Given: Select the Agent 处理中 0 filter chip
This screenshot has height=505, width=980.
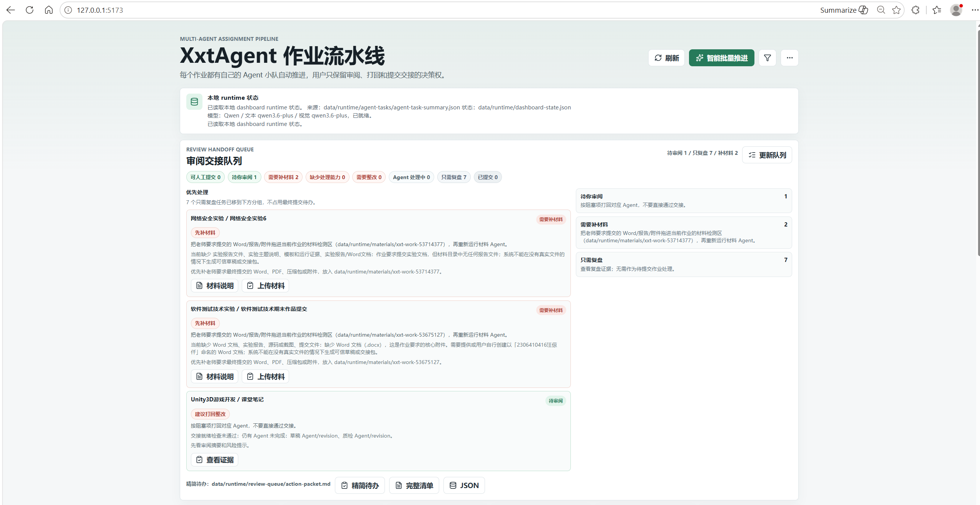Looking at the screenshot, I should coord(411,177).
